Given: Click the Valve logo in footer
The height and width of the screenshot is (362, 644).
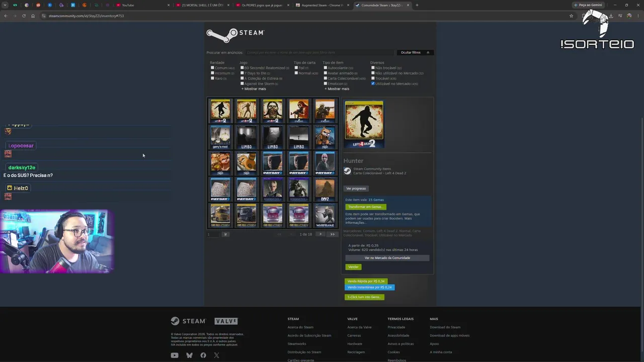Looking at the screenshot, I should coord(226,321).
